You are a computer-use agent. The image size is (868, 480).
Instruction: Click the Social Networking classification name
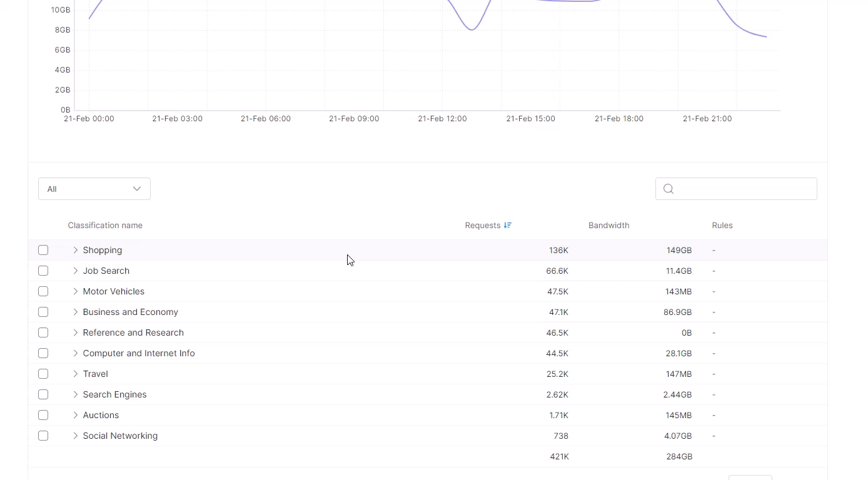(x=120, y=436)
